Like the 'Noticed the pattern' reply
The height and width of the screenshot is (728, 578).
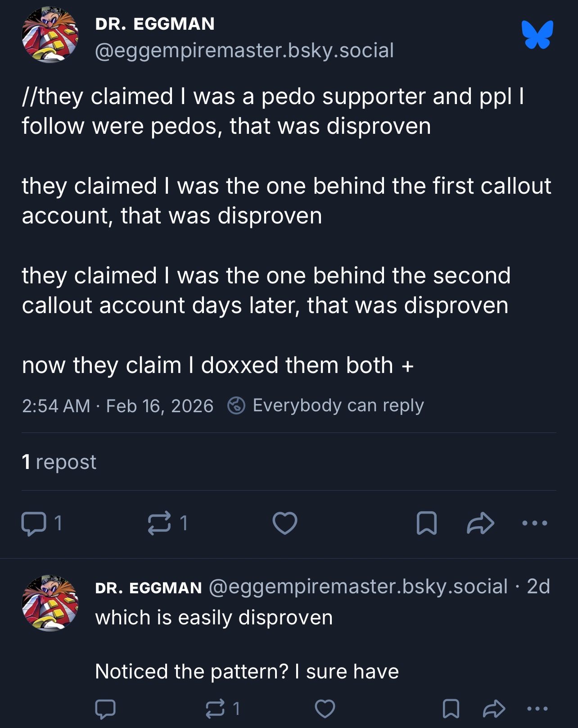[x=325, y=709]
